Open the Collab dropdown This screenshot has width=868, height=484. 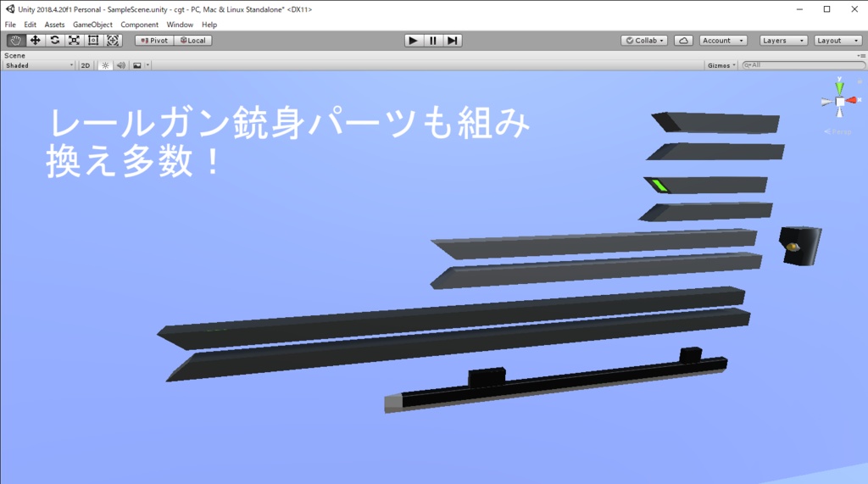tap(644, 41)
